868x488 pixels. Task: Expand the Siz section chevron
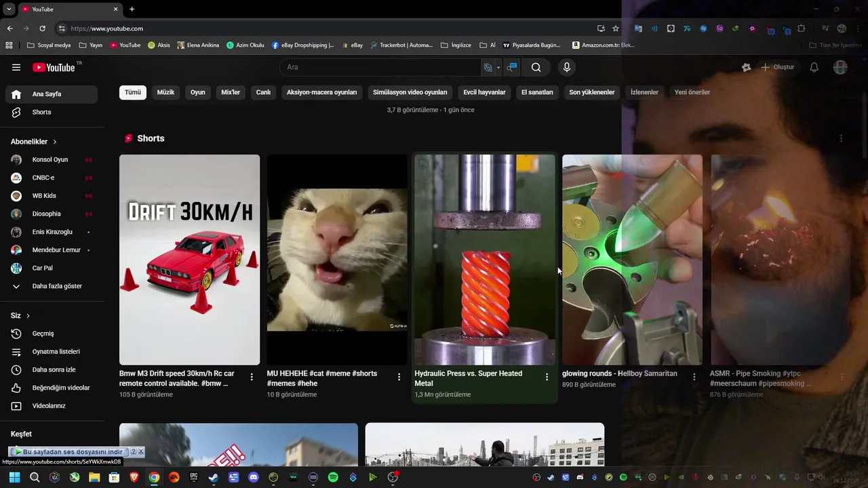coord(28,316)
